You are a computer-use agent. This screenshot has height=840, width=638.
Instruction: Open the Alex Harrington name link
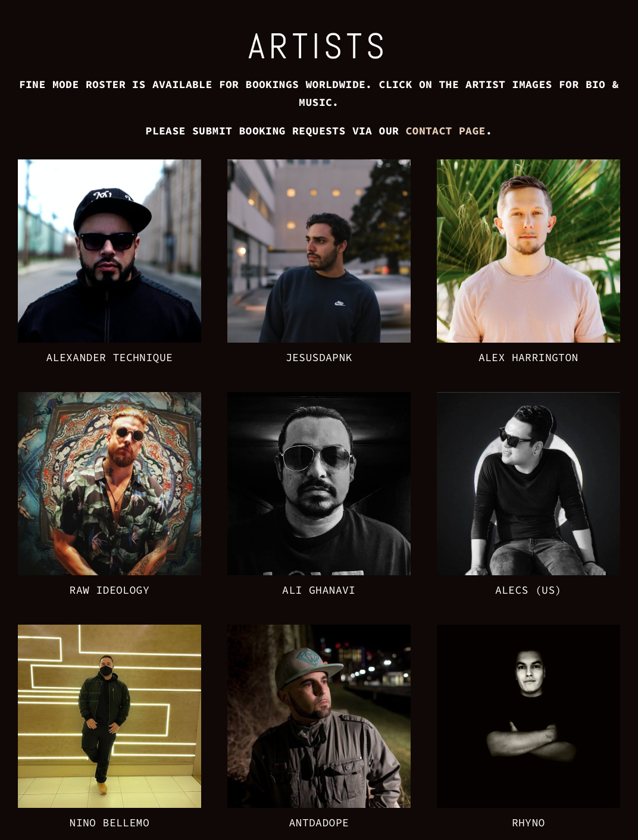pyautogui.click(x=528, y=358)
